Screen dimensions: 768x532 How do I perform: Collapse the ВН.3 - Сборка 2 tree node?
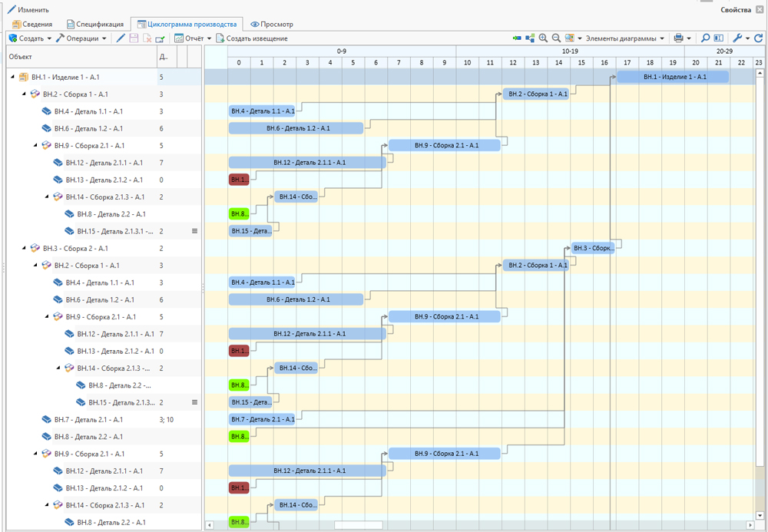24,248
